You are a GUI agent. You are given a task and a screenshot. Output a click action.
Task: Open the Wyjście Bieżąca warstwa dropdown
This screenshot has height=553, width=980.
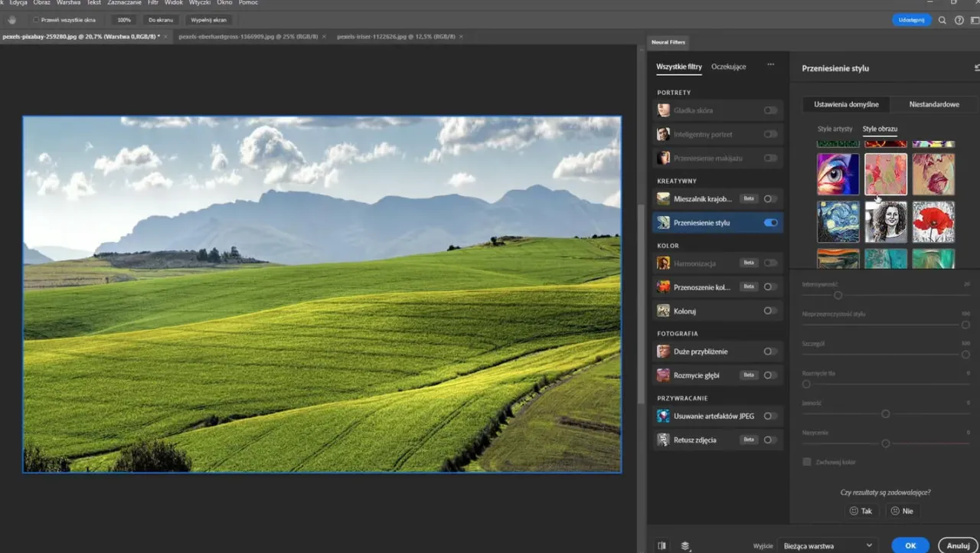point(827,546)
